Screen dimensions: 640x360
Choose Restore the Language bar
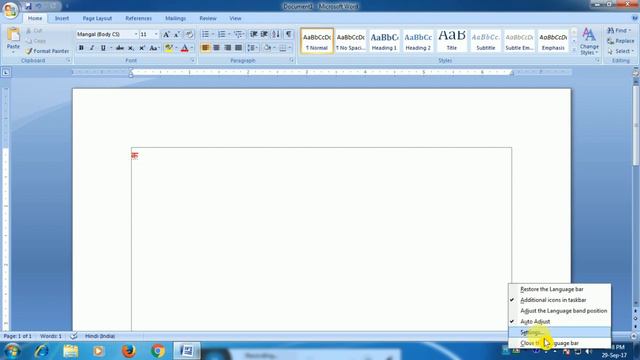[560, 289]
